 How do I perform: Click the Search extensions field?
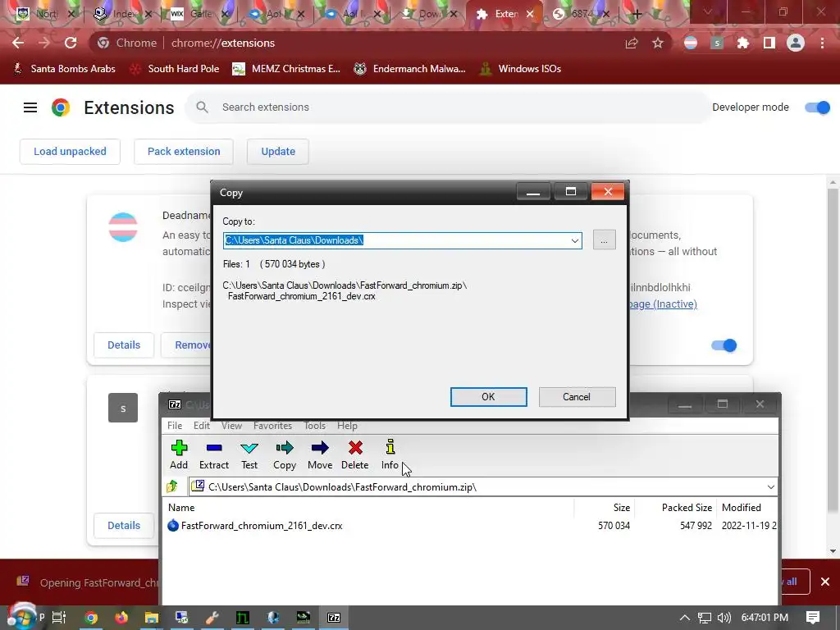point(447,107)
